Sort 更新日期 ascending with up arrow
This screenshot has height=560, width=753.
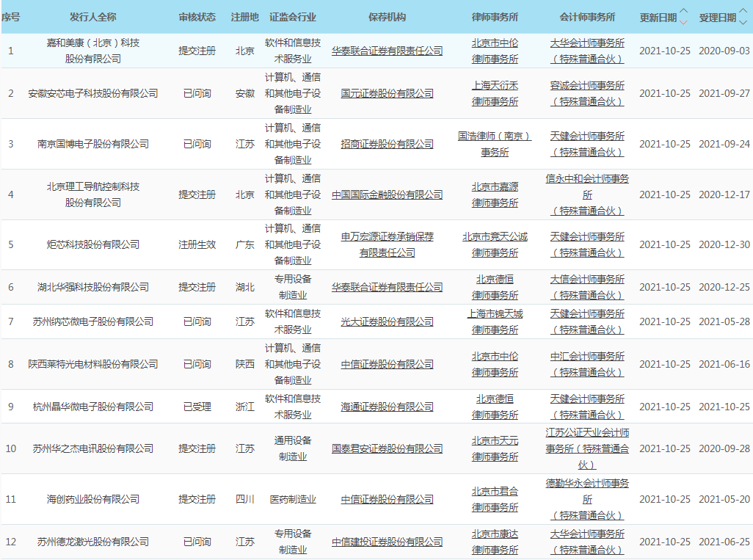point(683,12)
